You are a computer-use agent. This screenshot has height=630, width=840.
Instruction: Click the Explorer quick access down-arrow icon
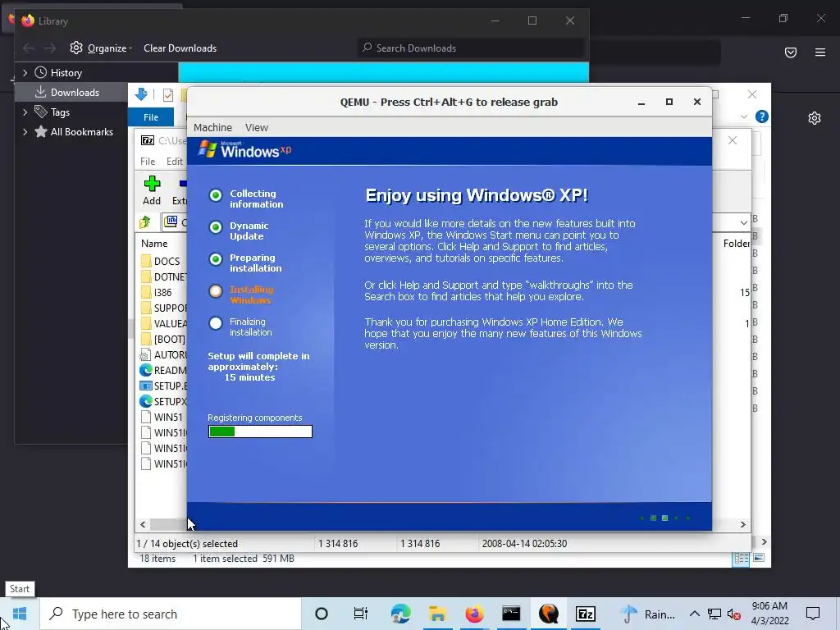click(x=141, y=95)
